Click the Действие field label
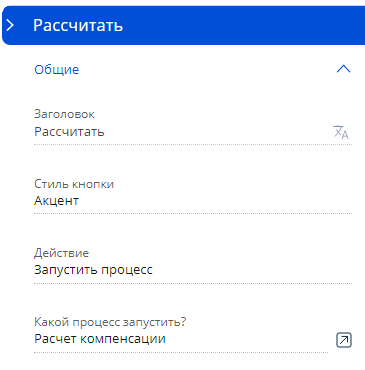 (61, 253)
